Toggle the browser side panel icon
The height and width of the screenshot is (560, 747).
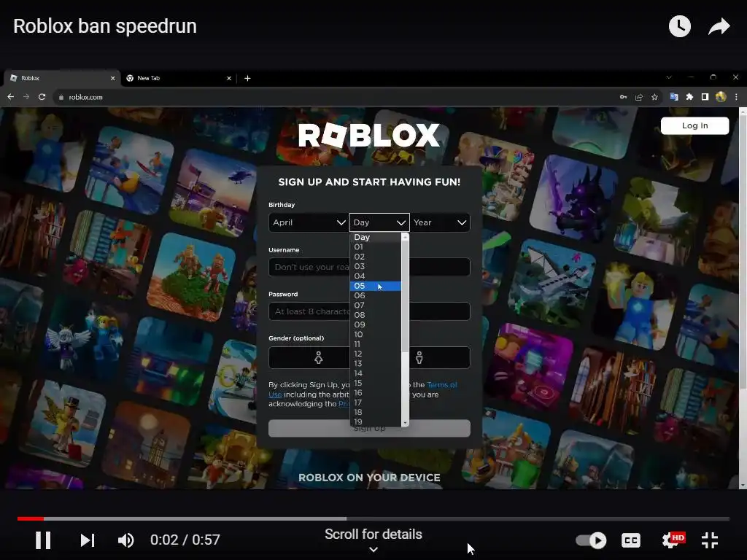[x=705, y=97]
